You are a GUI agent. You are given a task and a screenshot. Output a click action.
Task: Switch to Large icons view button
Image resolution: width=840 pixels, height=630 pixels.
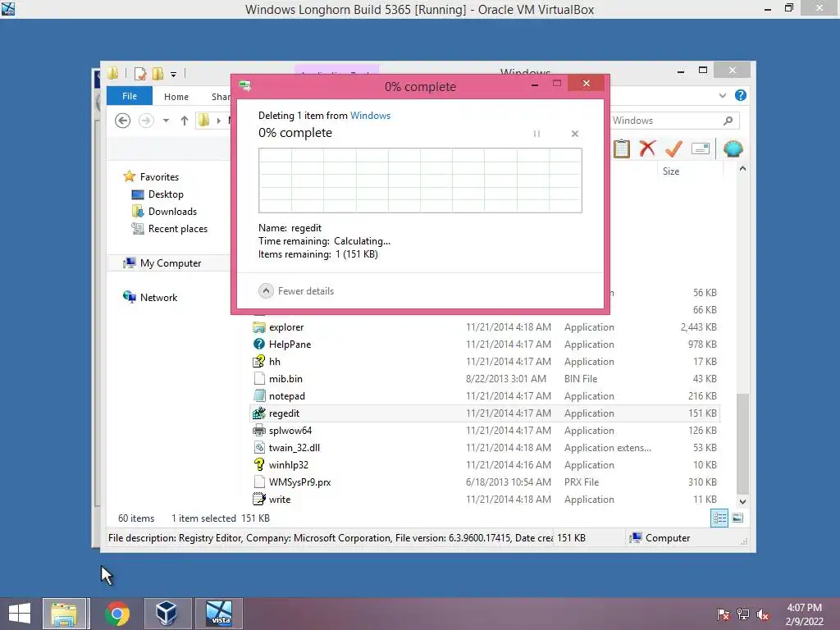pos(737,518)
